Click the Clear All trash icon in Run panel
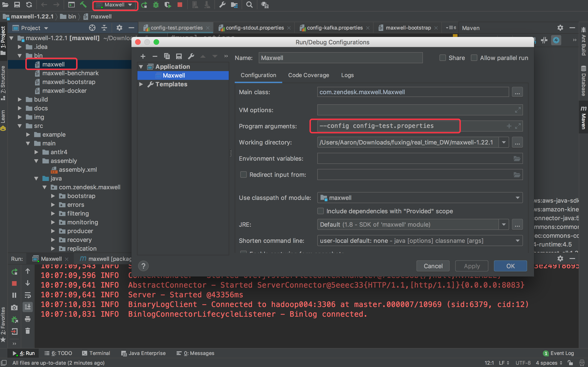The height and width of the screenshot is (367, 588). [x=28, y=331]
